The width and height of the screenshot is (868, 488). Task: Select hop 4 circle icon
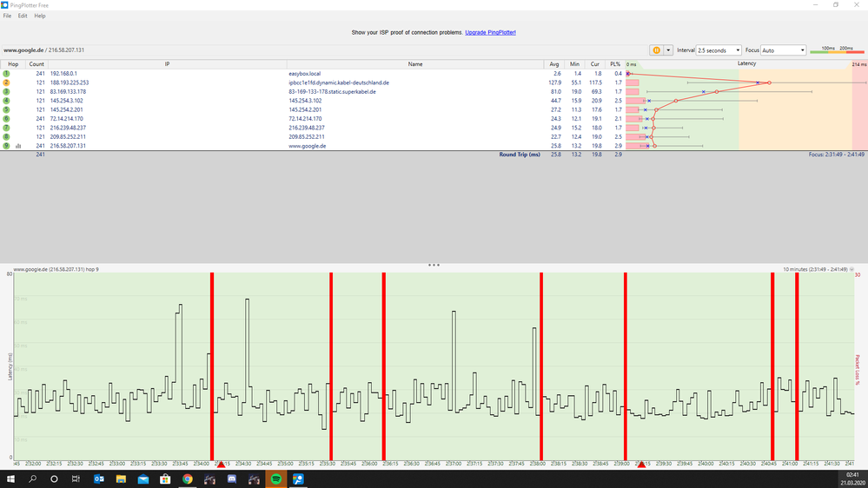6,101
